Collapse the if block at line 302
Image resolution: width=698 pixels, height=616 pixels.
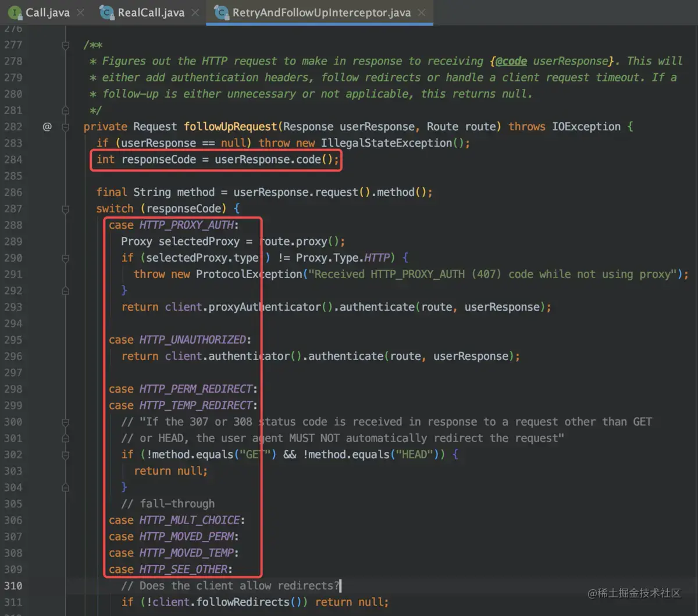(x=66, y=454)
